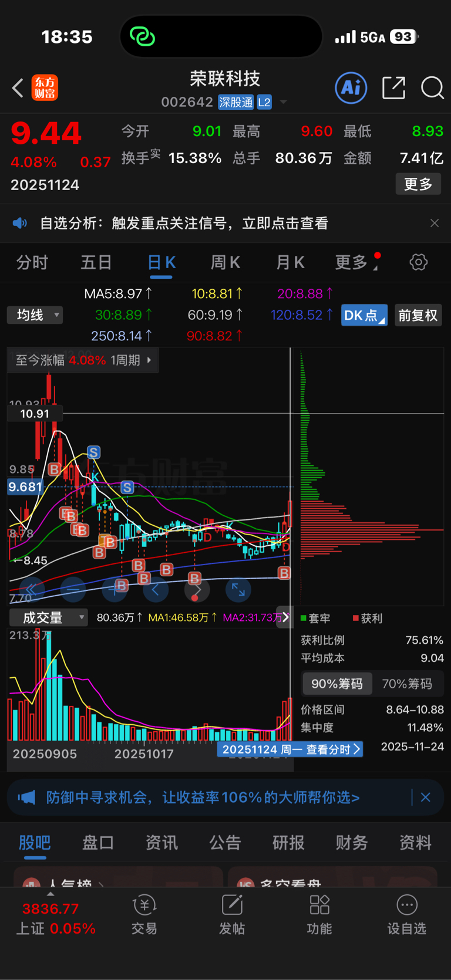Tap the share icon
451x980 pixels.
point(393,88)
